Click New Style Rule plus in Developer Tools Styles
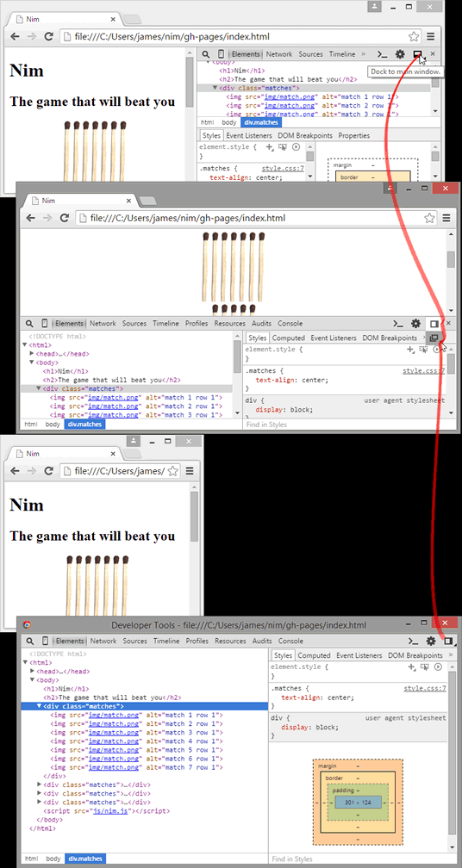This screenshot has width=462, height=868. click(410, 667)
